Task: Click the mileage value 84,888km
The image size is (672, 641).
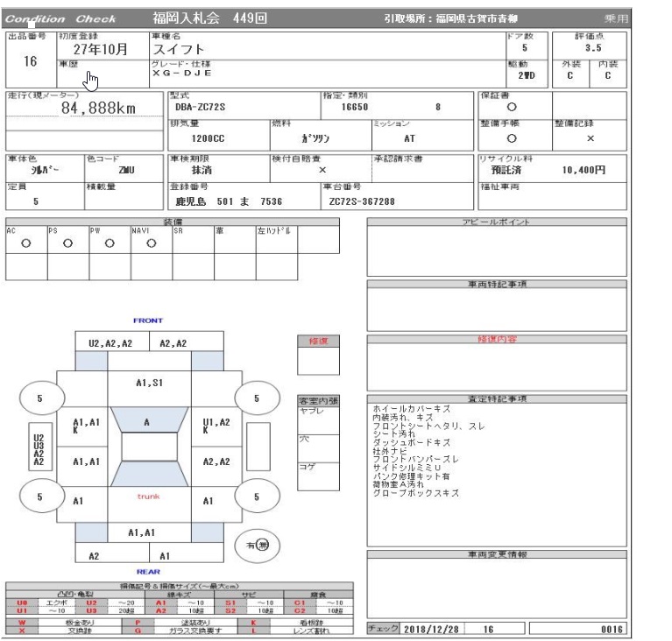Action: pos(110,109)
